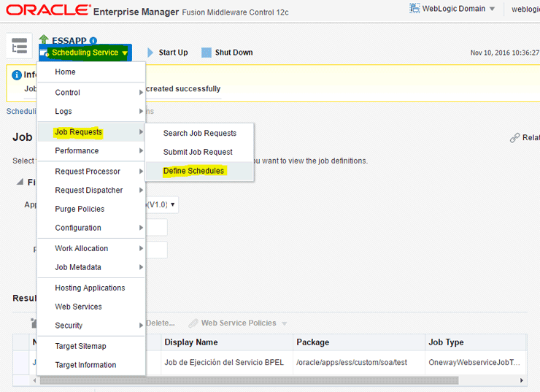The width and height of the screenshot is (540, 392).
Task: Click the Shut Down button
Action: pos(227,53)
